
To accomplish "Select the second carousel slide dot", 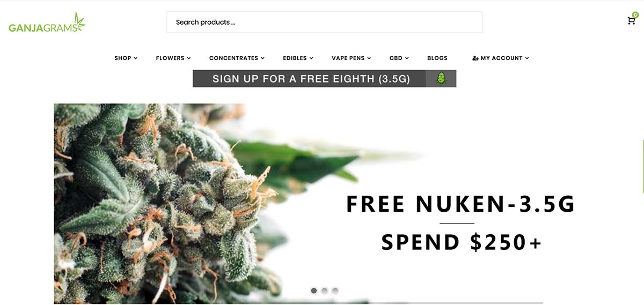I will [325, 291].
